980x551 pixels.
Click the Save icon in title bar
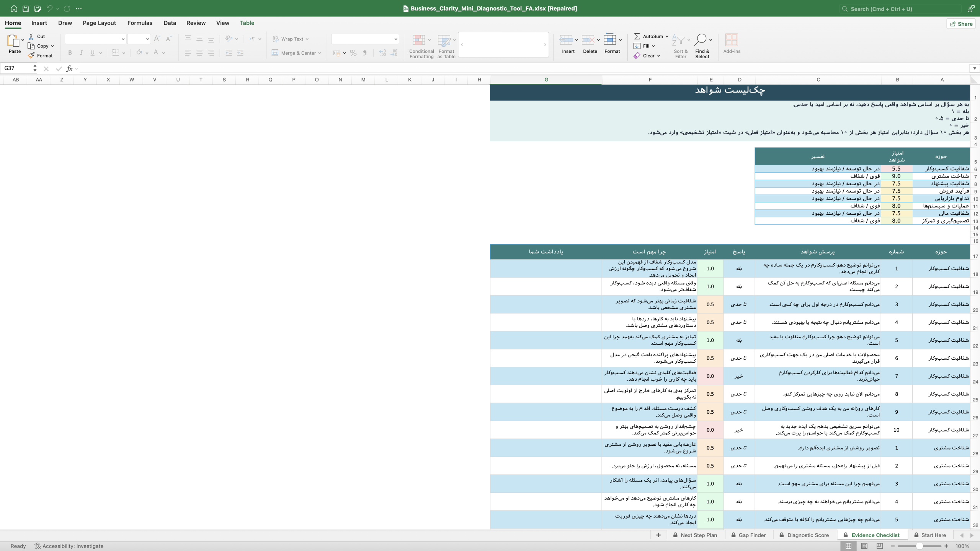click(26, 8)
